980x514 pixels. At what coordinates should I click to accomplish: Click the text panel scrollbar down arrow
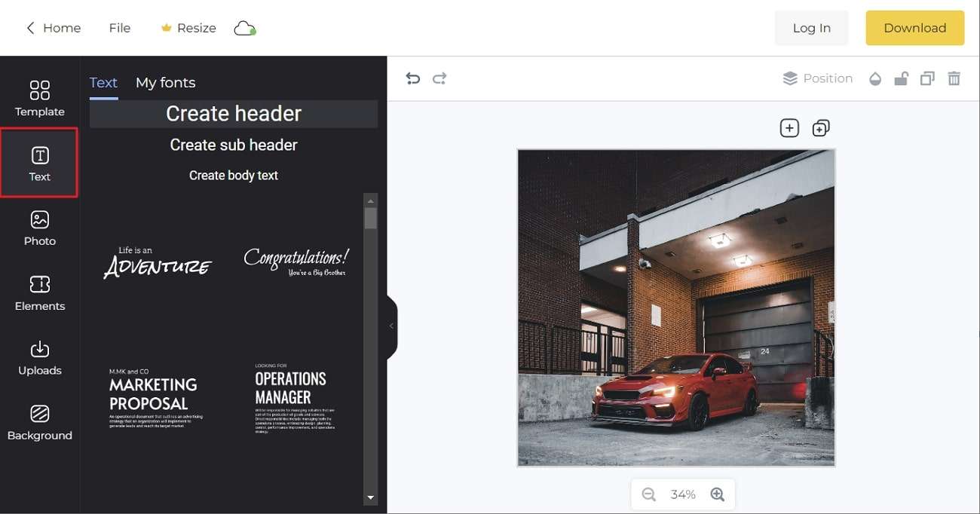click(370, 498)
